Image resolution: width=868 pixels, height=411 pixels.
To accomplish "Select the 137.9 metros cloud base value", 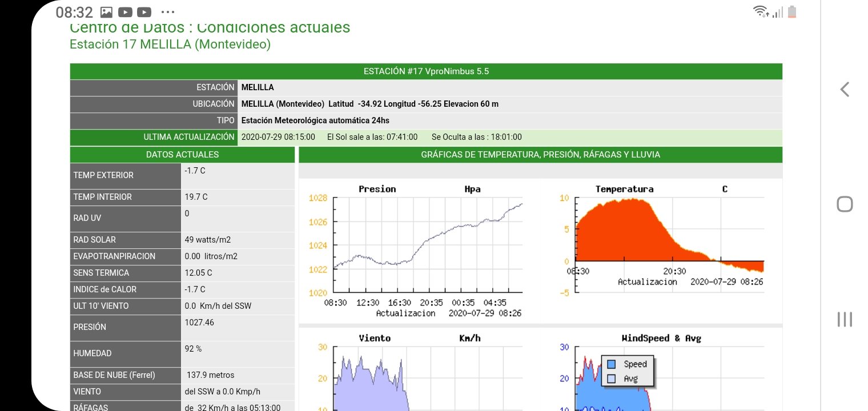I will [x=211, y=375].
